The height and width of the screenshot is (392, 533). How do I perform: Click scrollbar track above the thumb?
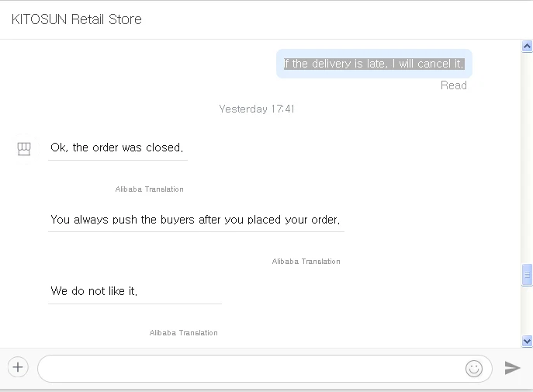[x=528, y=155]
